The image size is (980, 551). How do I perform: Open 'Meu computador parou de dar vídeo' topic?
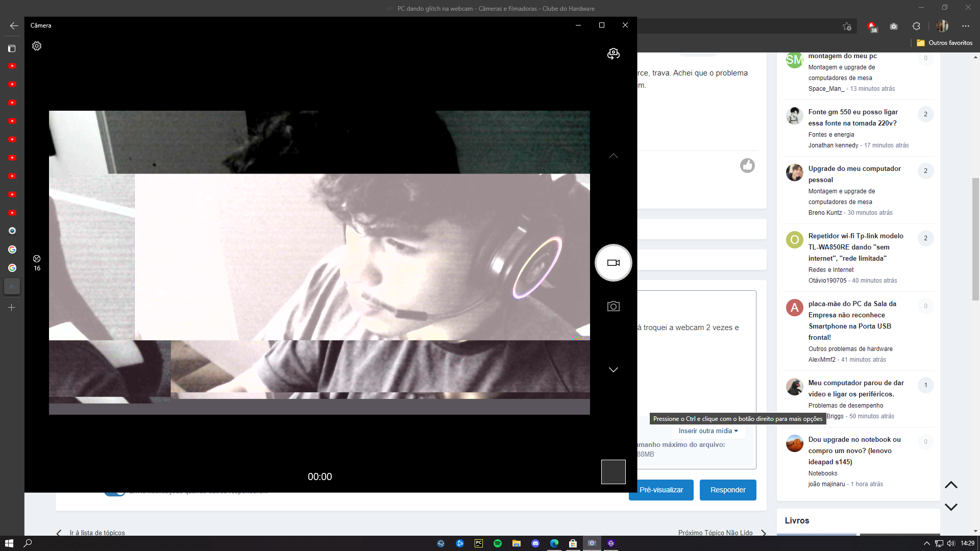click(x=856, y=388)
